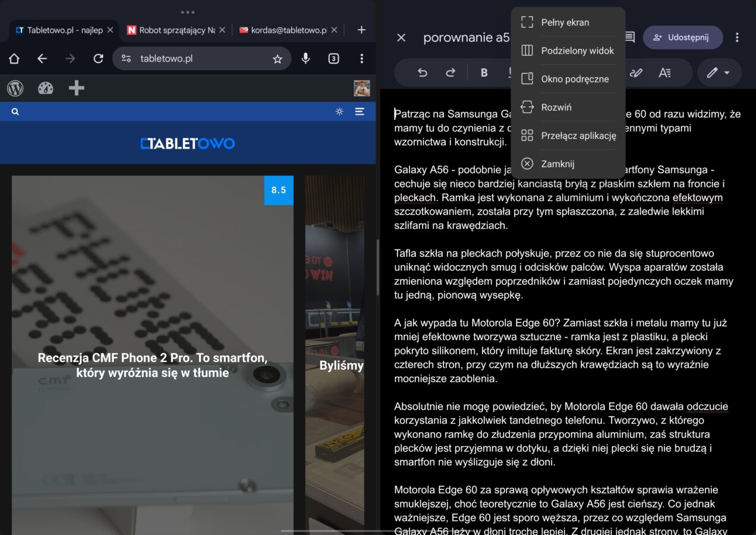
Task: Toggle bold formatting in Docs
Action: coord(484,73)
